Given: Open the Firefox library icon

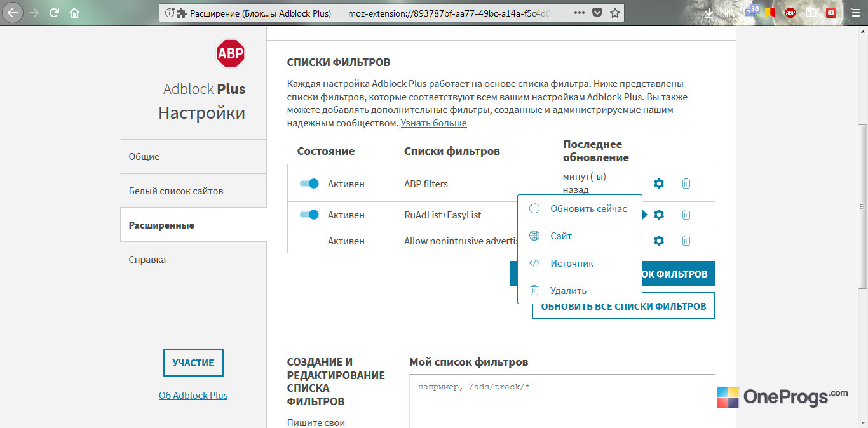Looking at the screenshot, I should [728, 12].
